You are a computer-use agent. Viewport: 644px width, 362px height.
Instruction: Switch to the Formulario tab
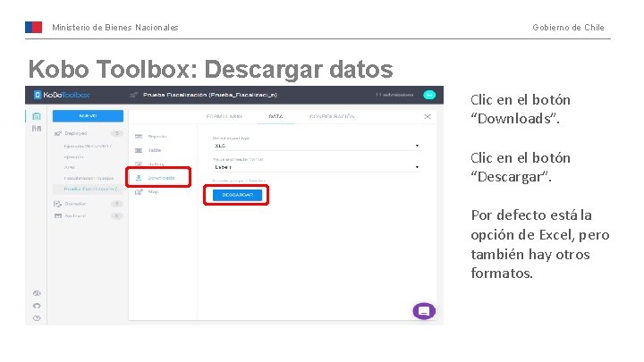tap(225, 116)
